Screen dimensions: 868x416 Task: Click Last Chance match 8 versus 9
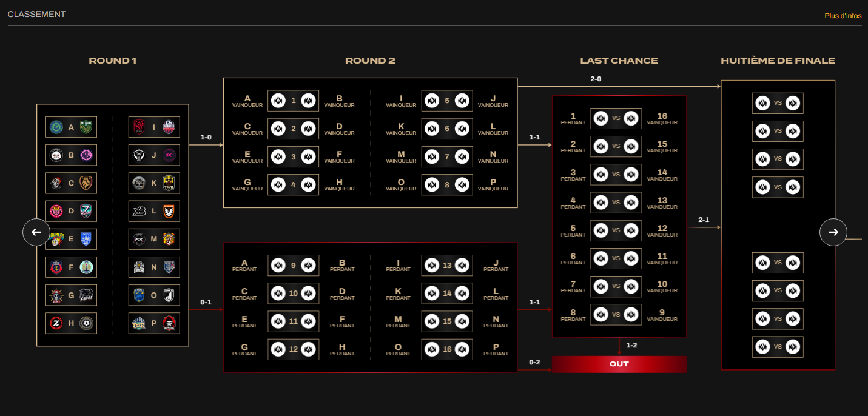[x=616, y=315]
